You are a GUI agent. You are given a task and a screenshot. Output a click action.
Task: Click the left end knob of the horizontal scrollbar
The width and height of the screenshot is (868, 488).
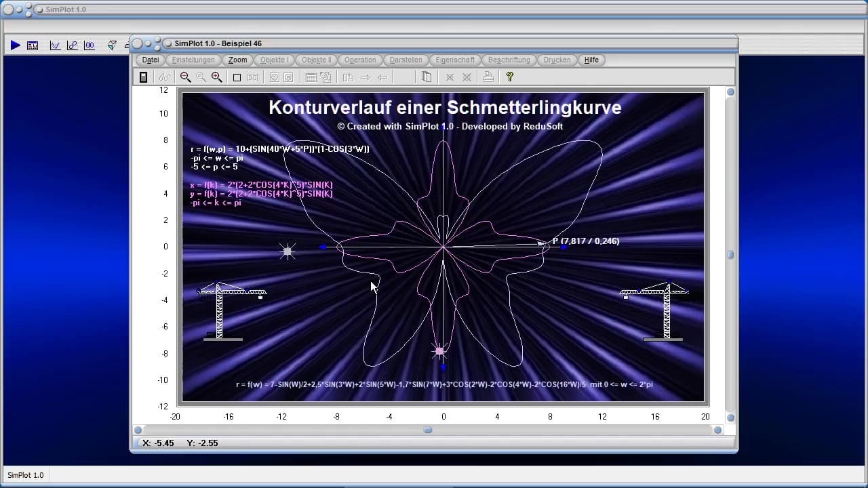coord(138,430)
